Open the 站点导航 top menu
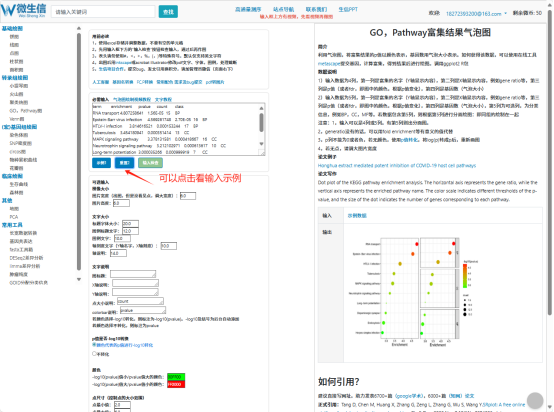The image size is (554, 412). (x=283, y=10)
